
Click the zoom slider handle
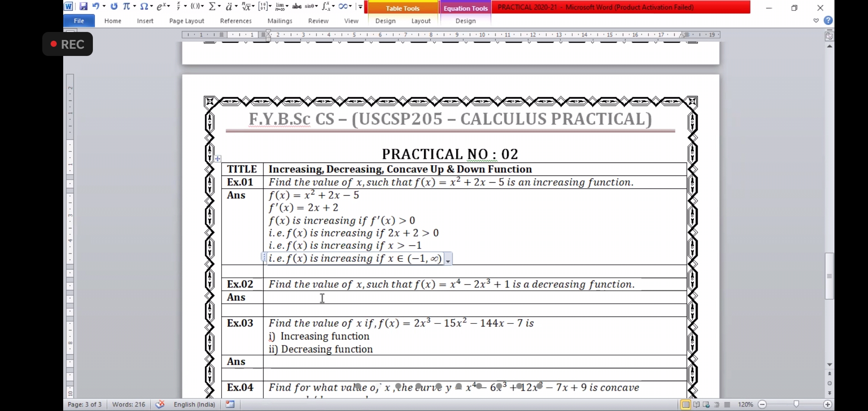click(796, 404)
